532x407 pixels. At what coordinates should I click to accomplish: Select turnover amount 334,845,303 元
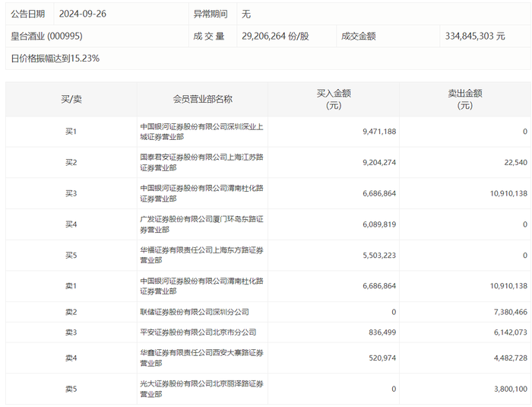[x=475, y=36]
